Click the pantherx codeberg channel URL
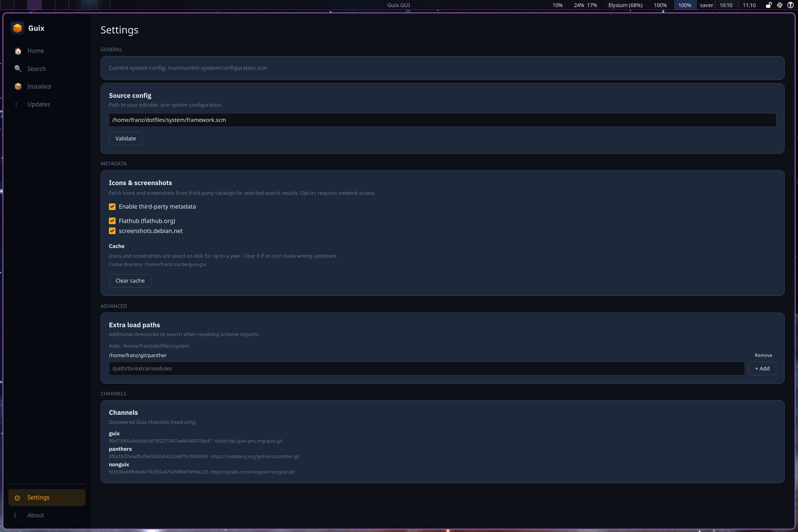 255,457
